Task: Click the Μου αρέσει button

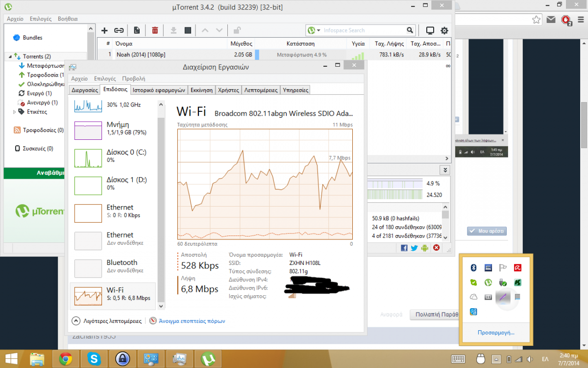Action: [487, 231]
